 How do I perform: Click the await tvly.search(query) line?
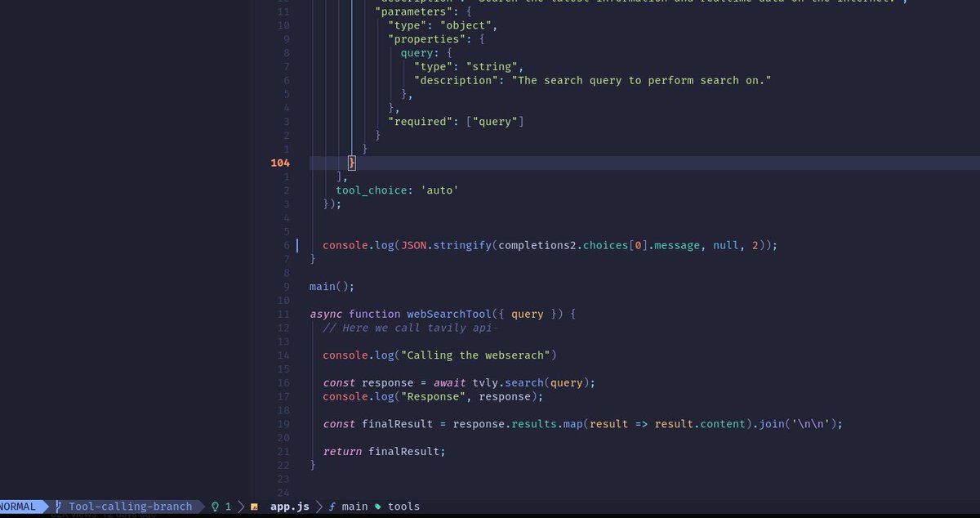459,382
